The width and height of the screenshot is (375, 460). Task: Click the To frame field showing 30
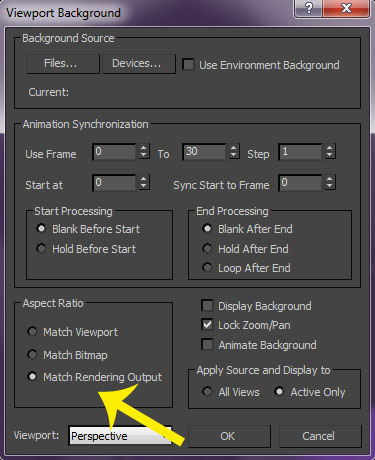point(204,152)
